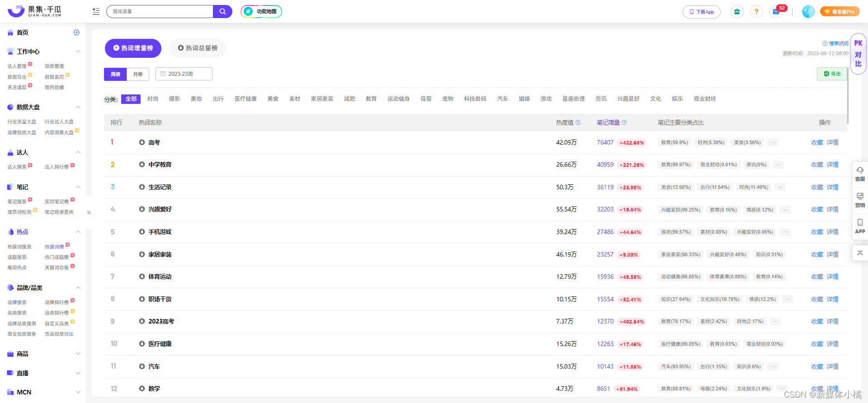Click the search magnifier button
Viewport: 868px width, 403px height.
(222, 11)
